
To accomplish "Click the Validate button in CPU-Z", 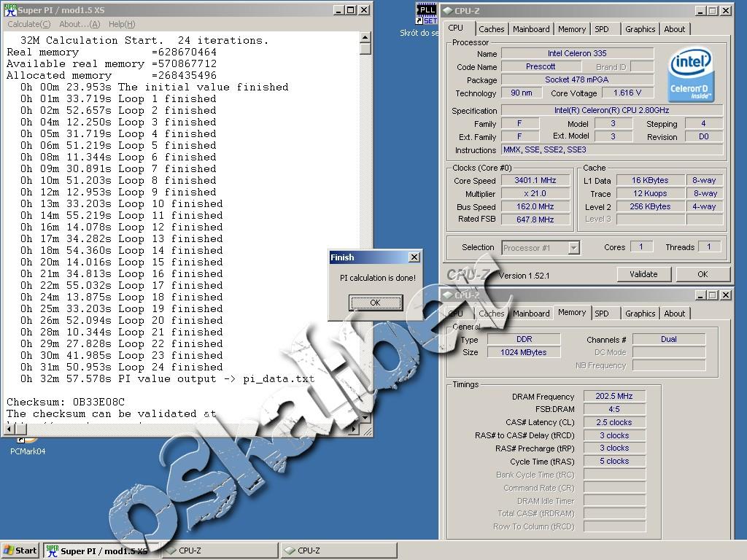I will pyautogui.click(x=643, y=274).
